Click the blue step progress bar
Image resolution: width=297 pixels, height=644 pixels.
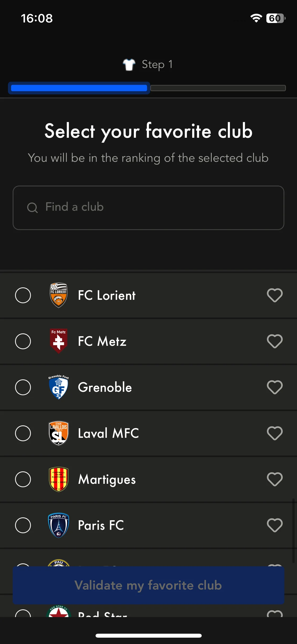click(79, 88)
